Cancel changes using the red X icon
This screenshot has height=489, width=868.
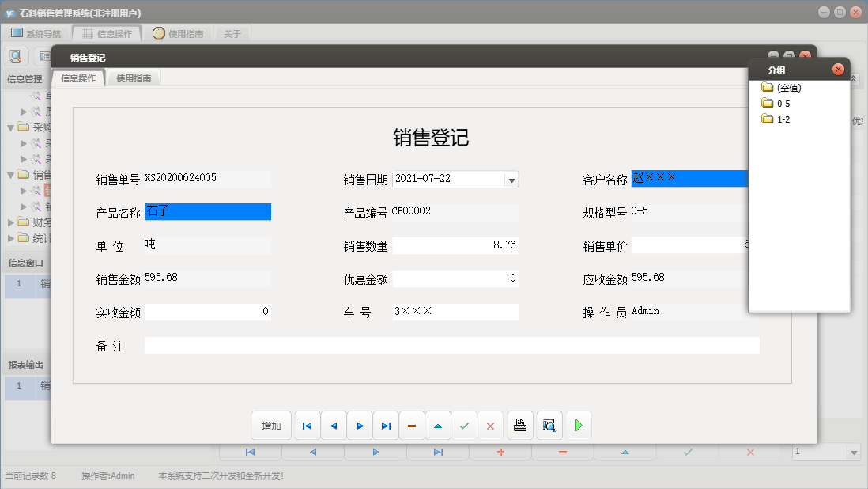pyautogui.click(x=490, y=425)
